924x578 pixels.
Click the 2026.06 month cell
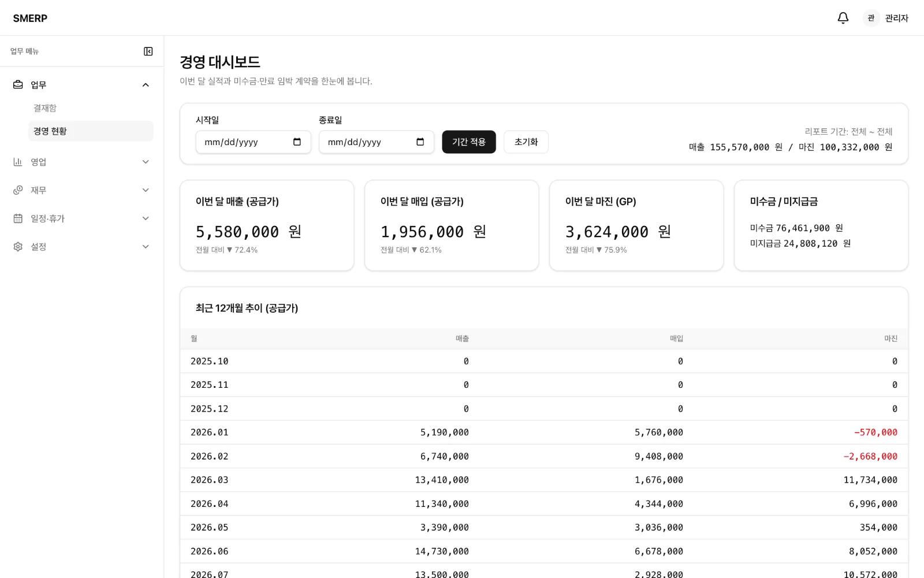coord(210,551)
